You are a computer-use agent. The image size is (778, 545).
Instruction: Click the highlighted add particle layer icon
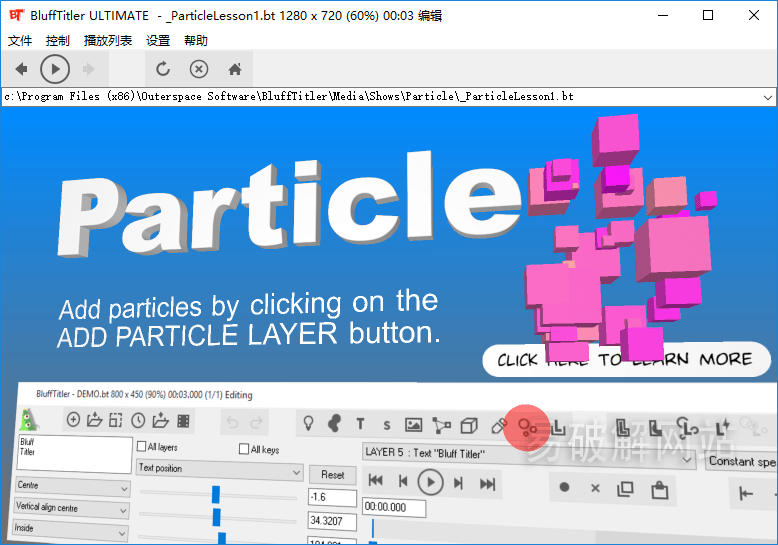[x=526, y=427]
